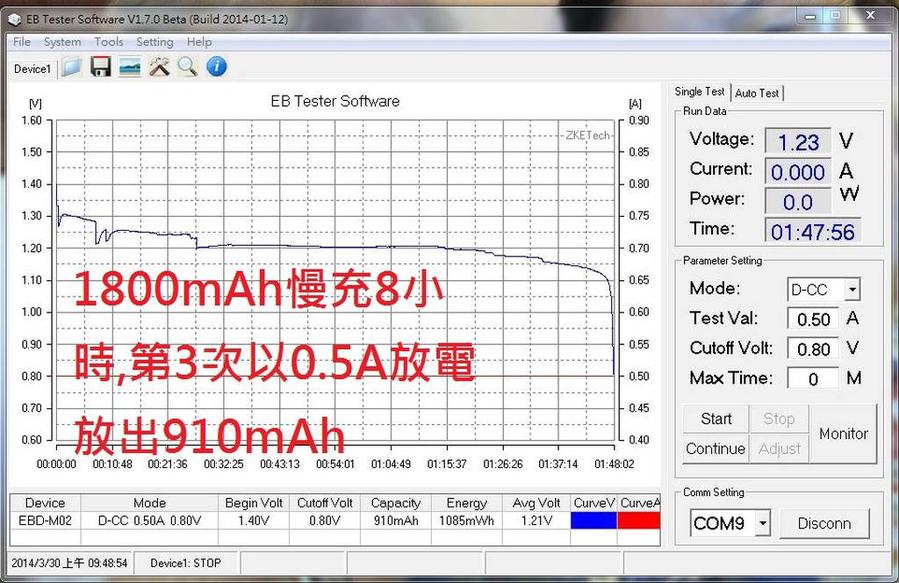This screenshot has height=583, width=899.
Task: Open the File menu
Action: pyautogui.click(x=22, y=42)
